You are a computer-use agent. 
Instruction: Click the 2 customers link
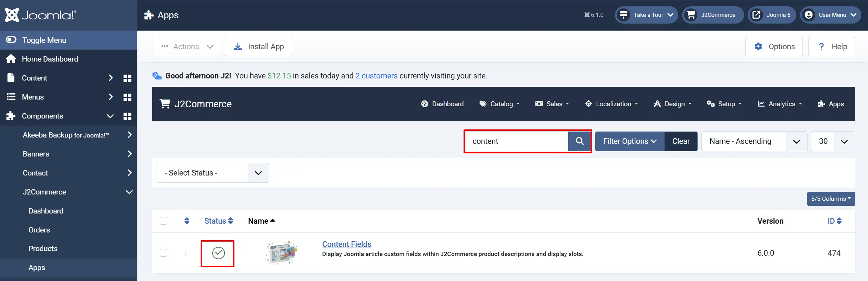coord(376,76)
